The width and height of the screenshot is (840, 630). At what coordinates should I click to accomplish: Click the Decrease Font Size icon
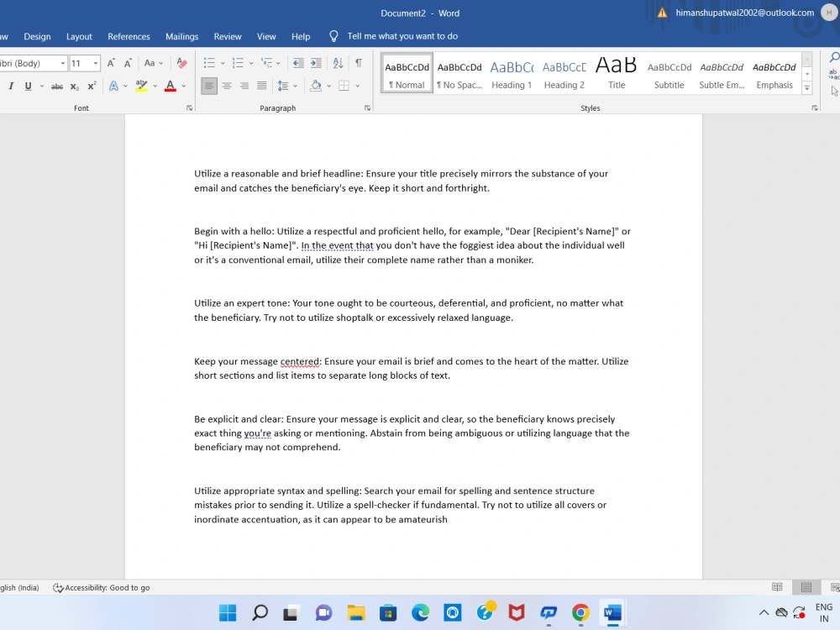point(128,63)
